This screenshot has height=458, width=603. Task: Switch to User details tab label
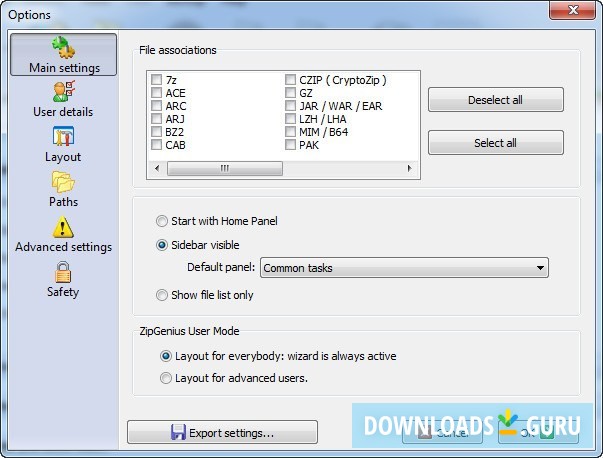tap(63, 112)
